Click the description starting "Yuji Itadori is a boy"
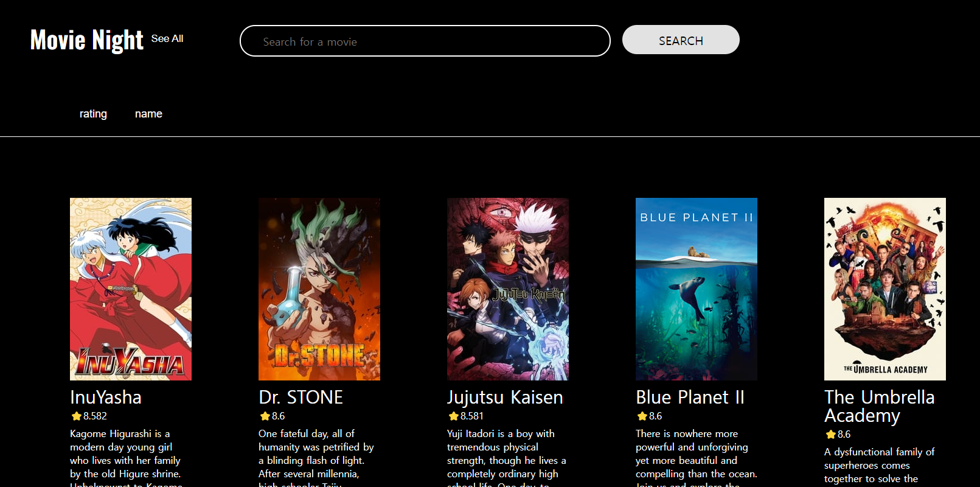This screenshot has width=980, height=487. pyautogui.click(x=507, y=457)
